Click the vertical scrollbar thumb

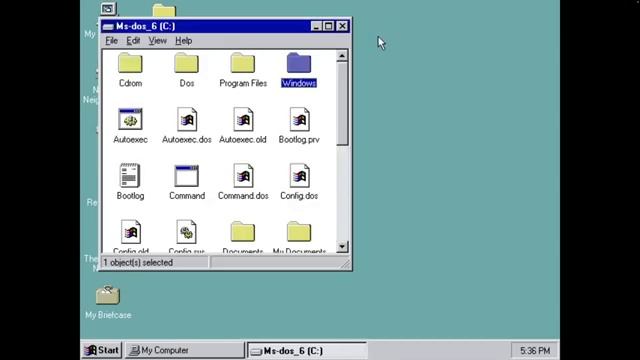point(342,103)
